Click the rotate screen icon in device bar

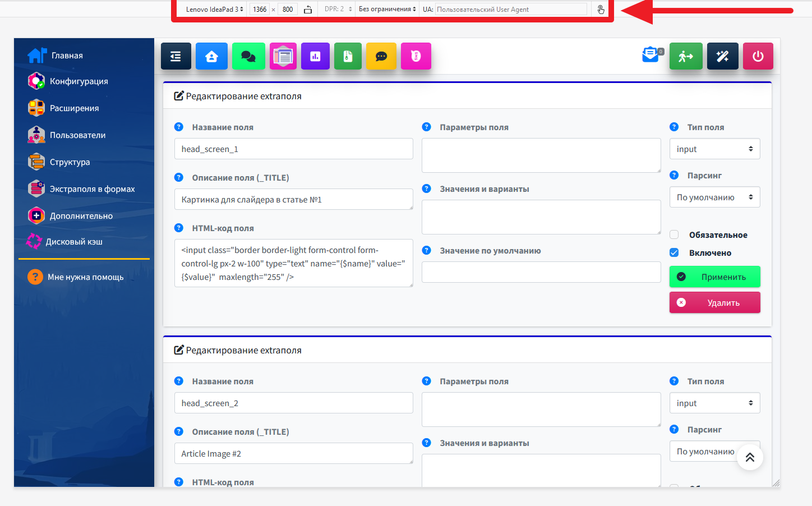coord(308,10)
